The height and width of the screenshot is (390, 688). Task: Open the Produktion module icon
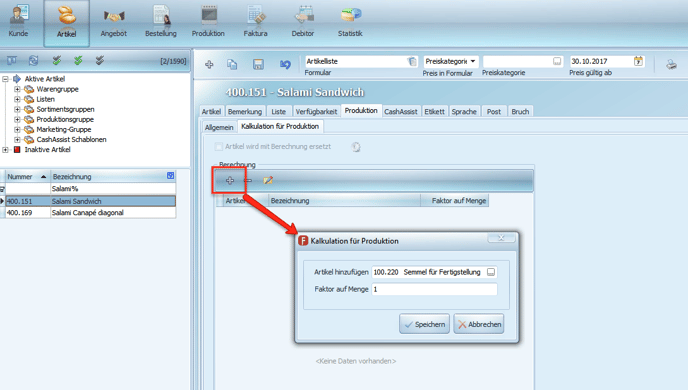(x=208, y=22)
